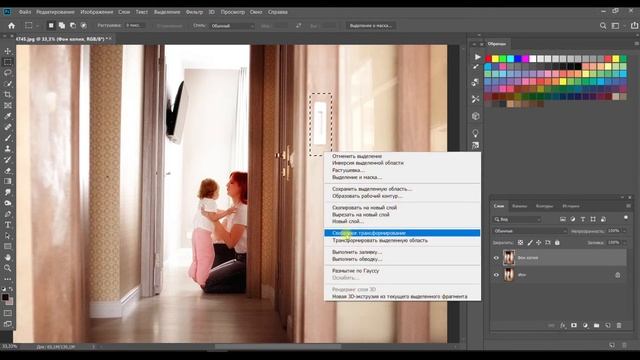
Task: Add a layer mask from Layers panel
Action: (x=574, y=325)
